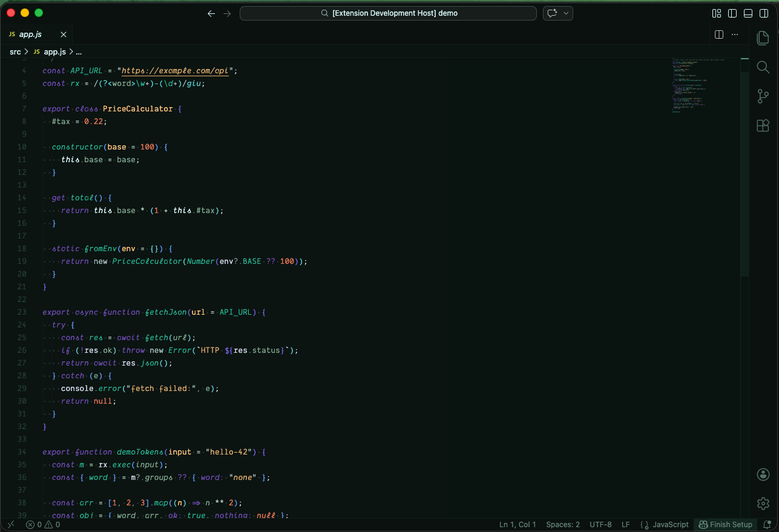Open the src breadcrumb dropdown
779x532 pixels.
pyautogui.click(x=15, y=51)
